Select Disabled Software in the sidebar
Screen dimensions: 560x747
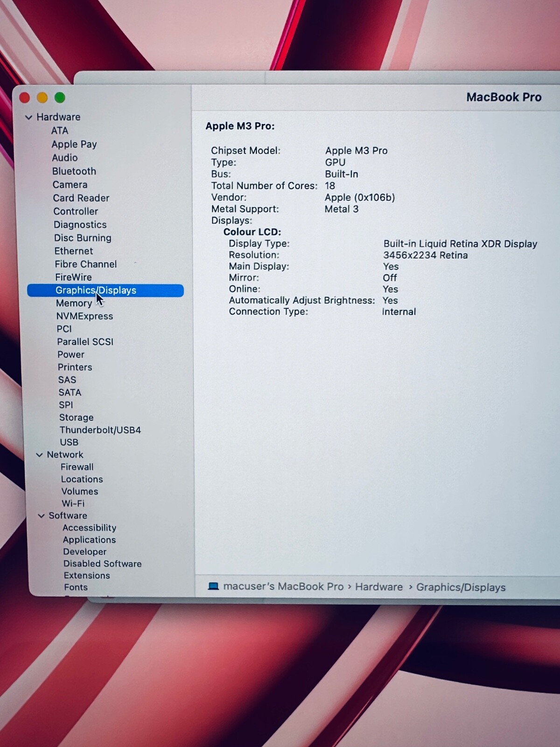tap(103, 564)
